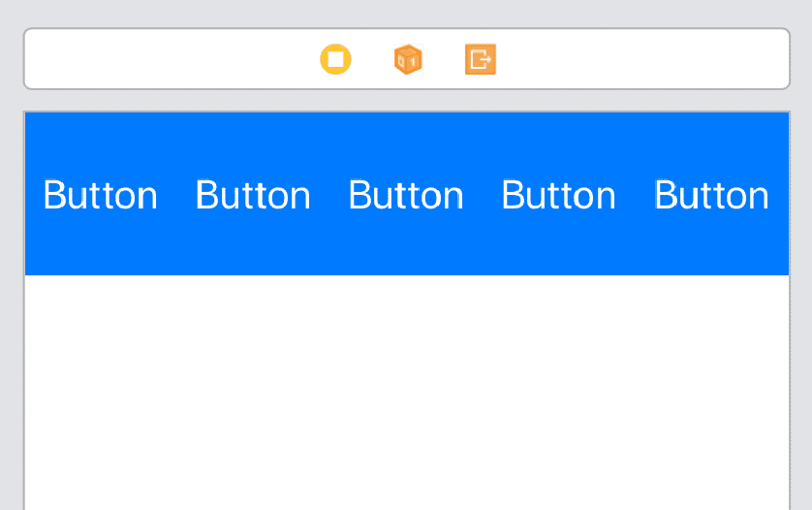Select blue view area above the buttons

click(x=407, y=141)
